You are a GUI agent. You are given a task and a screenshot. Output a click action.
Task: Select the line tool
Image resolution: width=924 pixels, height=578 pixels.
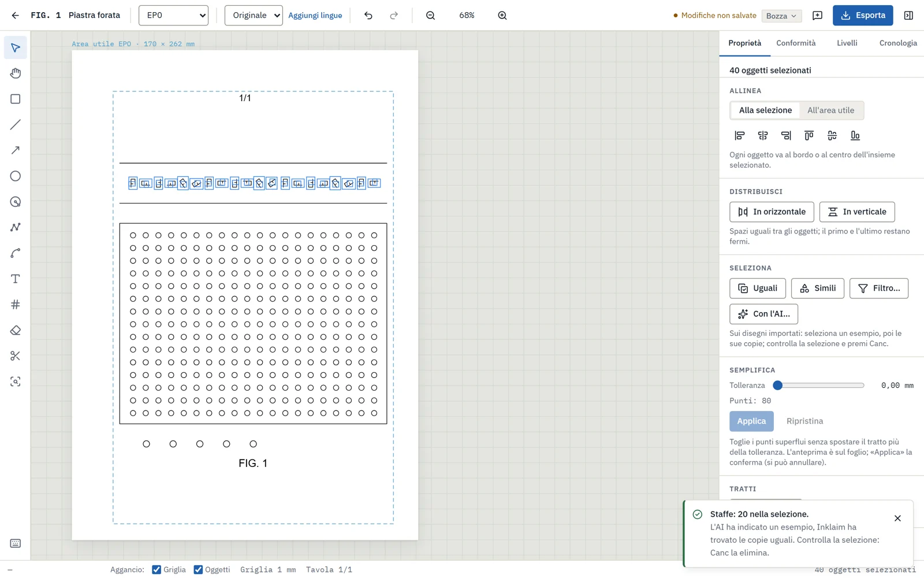(16, 125)
